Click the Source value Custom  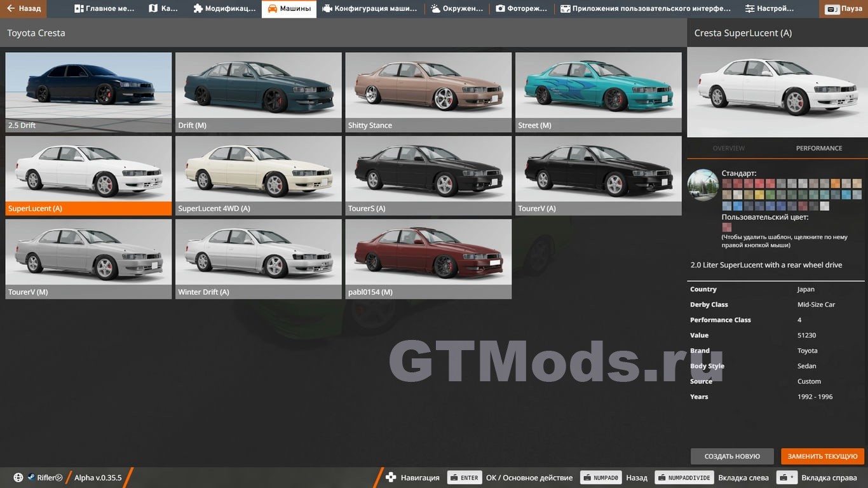(809, 381)
